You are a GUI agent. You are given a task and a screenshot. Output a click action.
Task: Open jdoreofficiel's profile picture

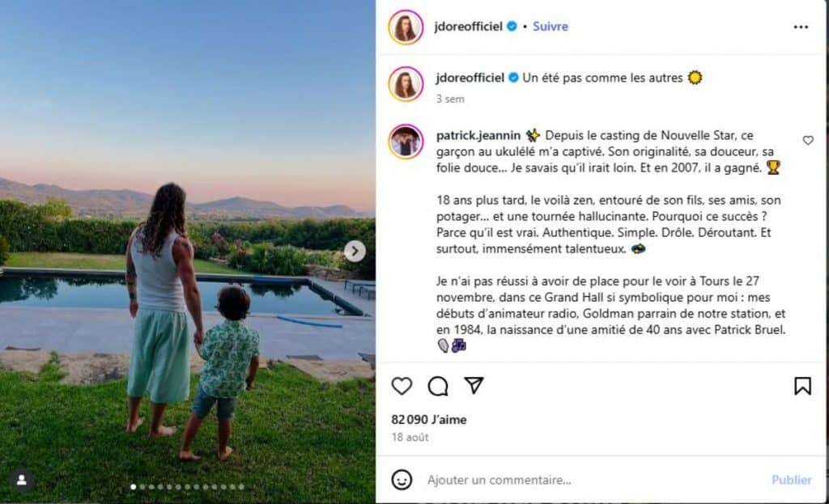coord(406,27)
